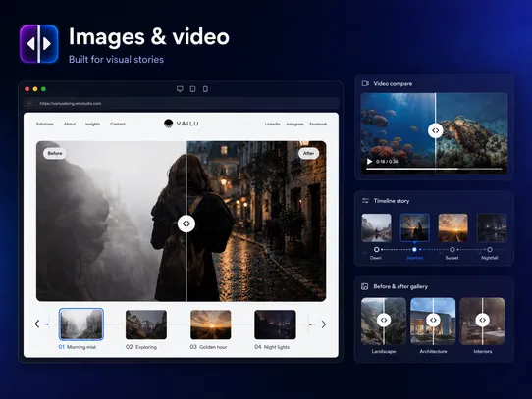Select the Morning mist thumbnail
Image resolution: width=532 pixels, height=399 pixels.
pyautogui.click(x=81, y=324)
